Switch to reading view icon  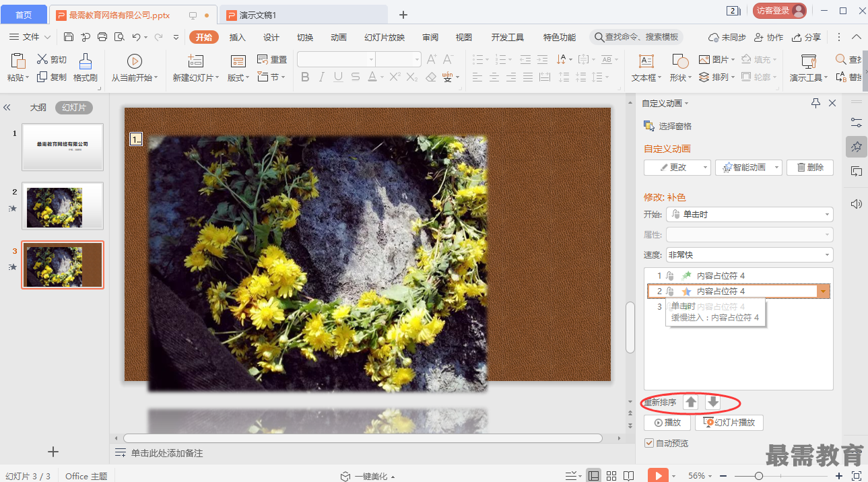pos(628,476)
